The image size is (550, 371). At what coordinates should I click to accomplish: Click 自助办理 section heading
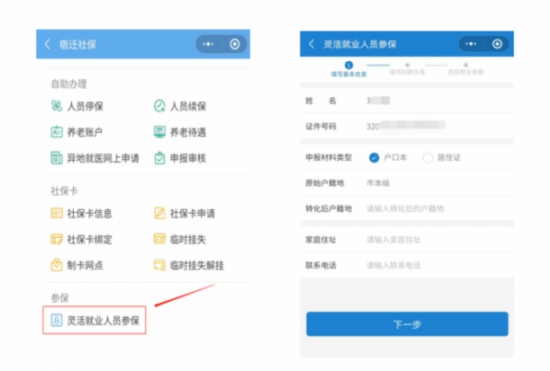tap(69, 84)
